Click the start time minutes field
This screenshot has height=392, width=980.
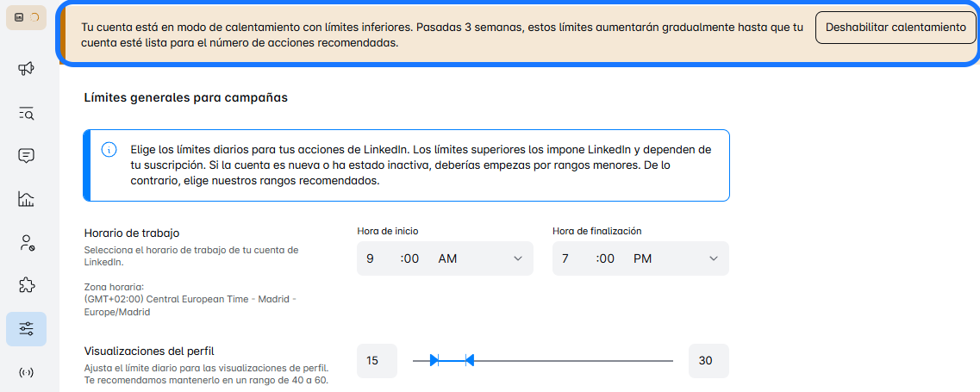pos(412,258)
